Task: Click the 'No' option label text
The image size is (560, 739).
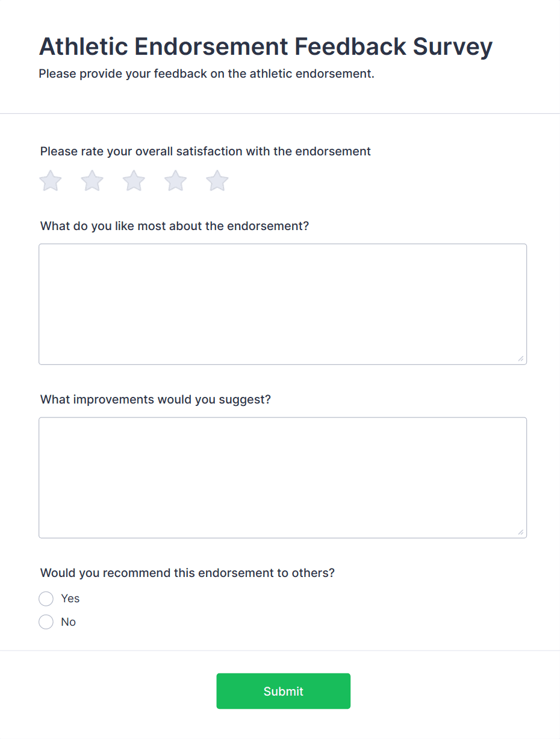Action: (x=69, y=622)
